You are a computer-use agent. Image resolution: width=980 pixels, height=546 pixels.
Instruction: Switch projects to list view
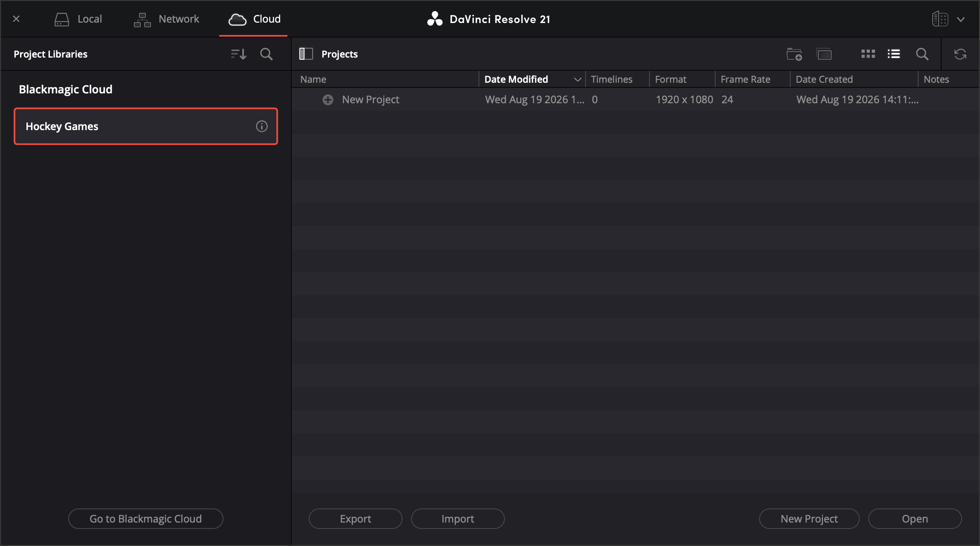tap(894, 54)
